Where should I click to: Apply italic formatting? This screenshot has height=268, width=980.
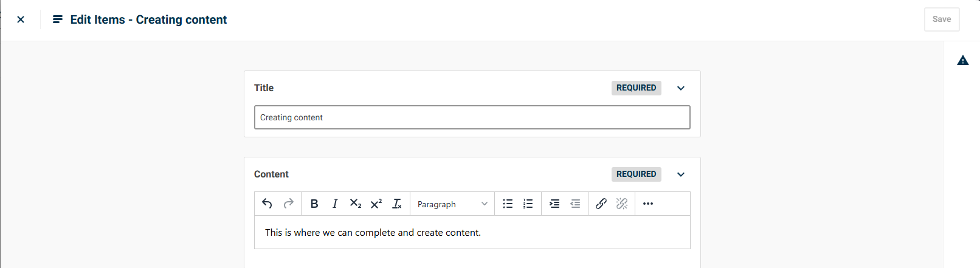(x=335, y=204)
